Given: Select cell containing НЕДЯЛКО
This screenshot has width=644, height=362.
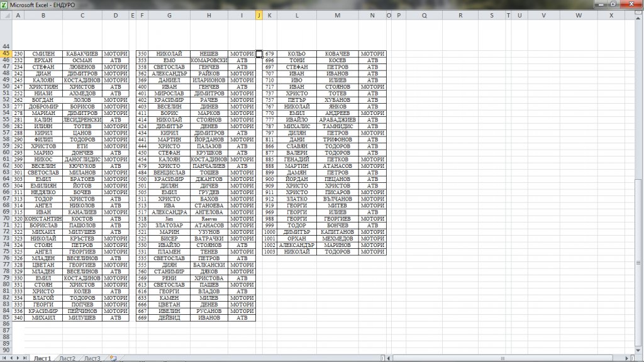Looking at the screenshot, I should click(43, 192).
